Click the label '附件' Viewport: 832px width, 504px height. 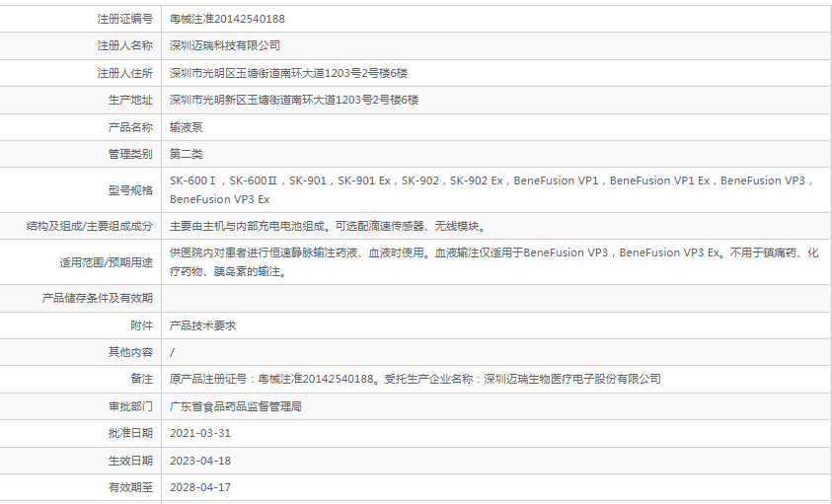coord(142,325)
